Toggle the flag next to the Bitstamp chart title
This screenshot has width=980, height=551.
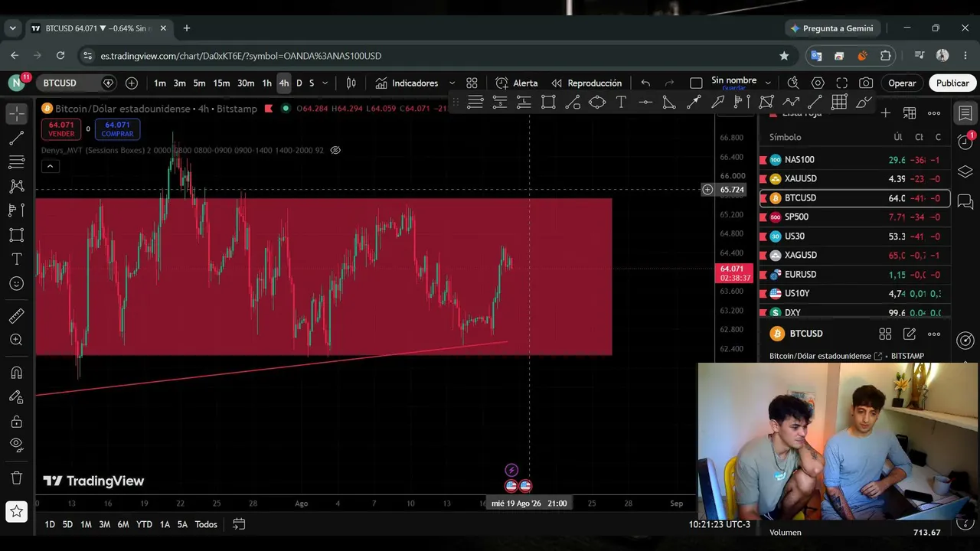[269, 109]
